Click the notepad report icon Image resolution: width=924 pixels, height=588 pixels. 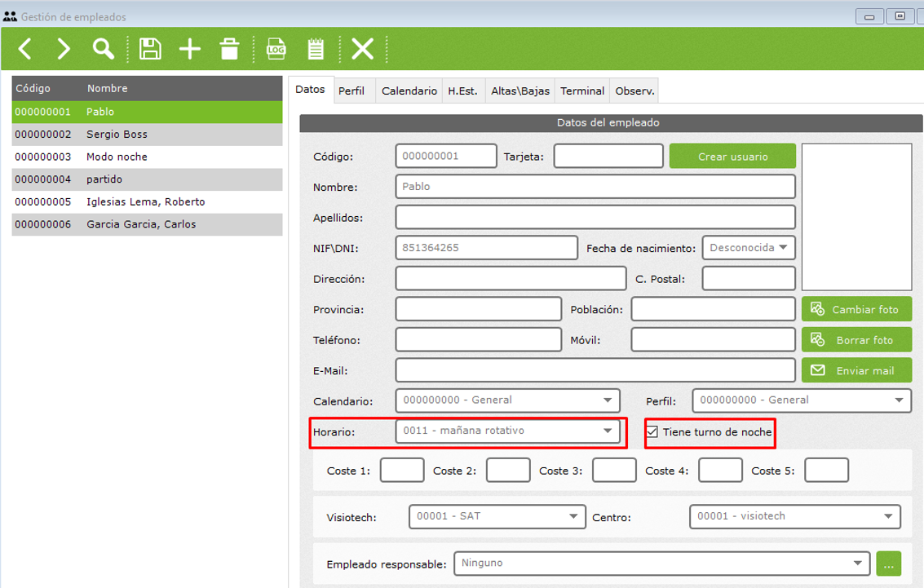click(x=316, y=50)
